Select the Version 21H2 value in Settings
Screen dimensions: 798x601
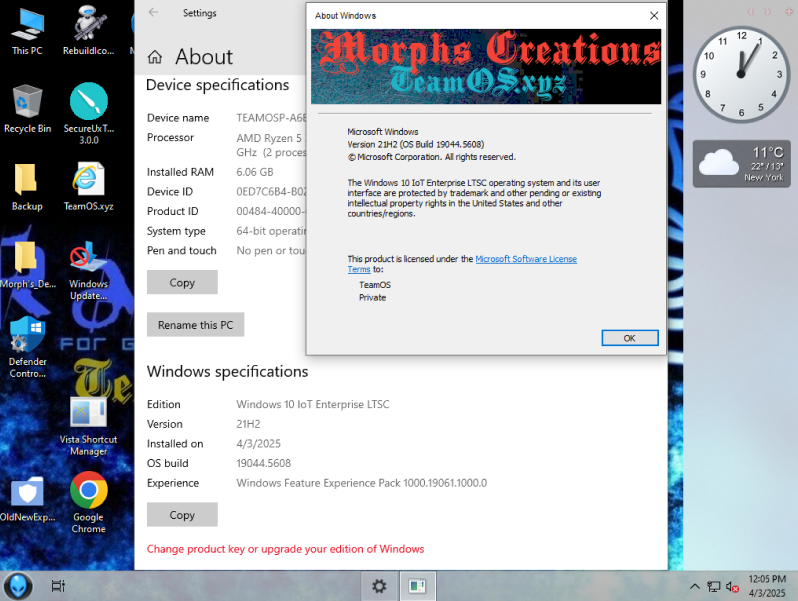[248, 424]
